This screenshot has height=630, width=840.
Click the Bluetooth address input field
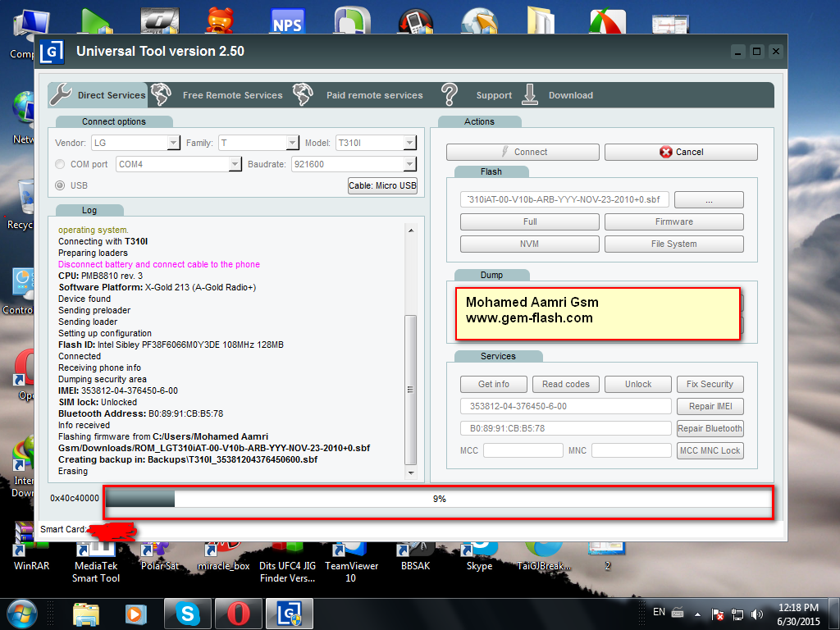coord(566,428)
